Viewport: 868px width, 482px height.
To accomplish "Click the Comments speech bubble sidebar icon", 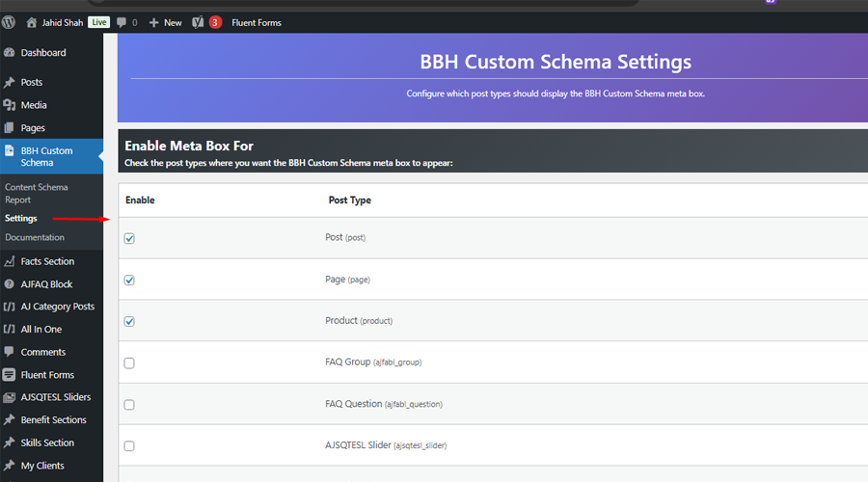I will tap(10, 352).
